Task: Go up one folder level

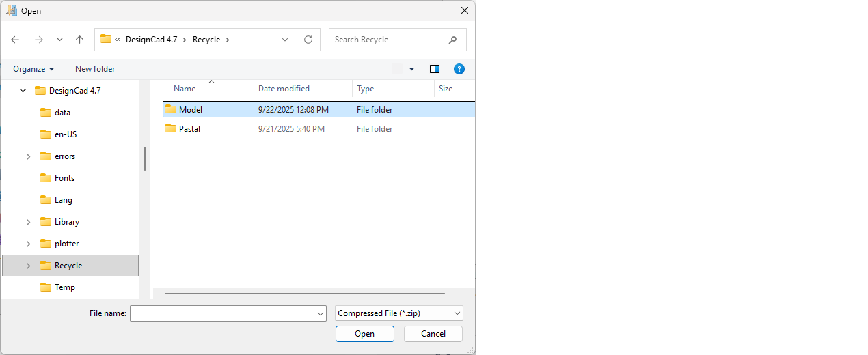Action: [79, 40]
